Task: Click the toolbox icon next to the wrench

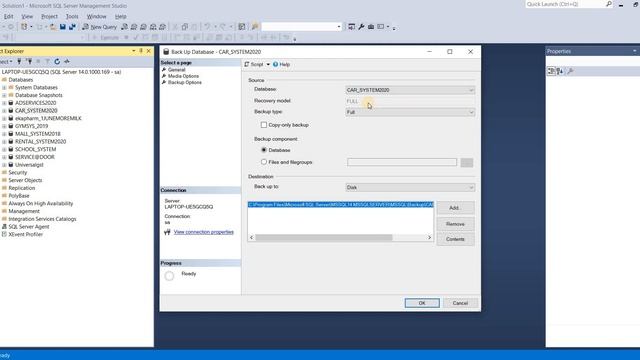Action: click(x=371, y=27)
